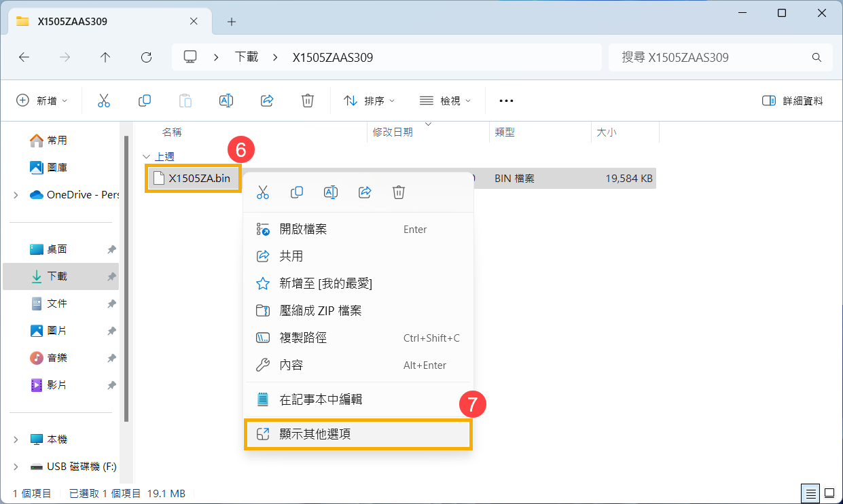Open the 新增 new item dropdown button
The image size is (843, 504).
pyautogui.click(x=42, y=100)
